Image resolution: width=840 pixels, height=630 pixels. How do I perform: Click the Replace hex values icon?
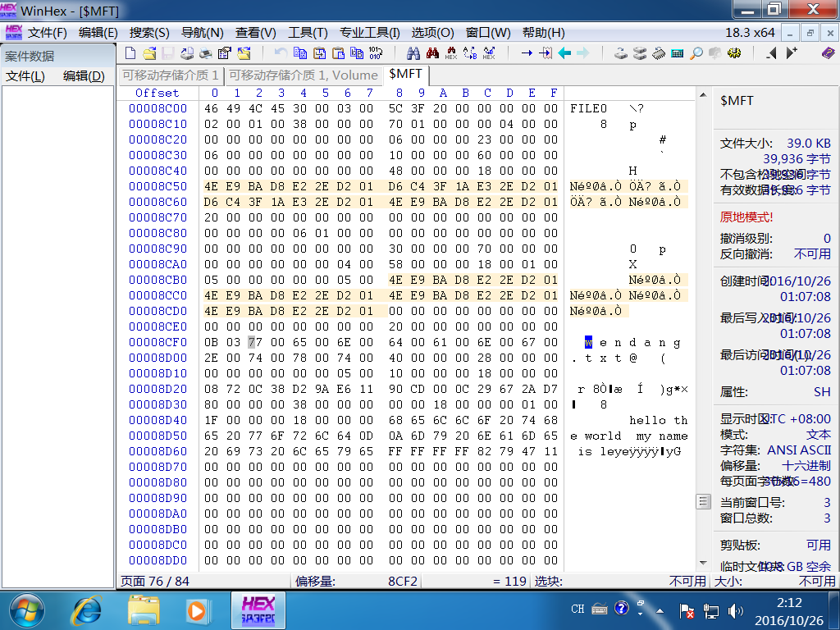(x=489, y=52)
